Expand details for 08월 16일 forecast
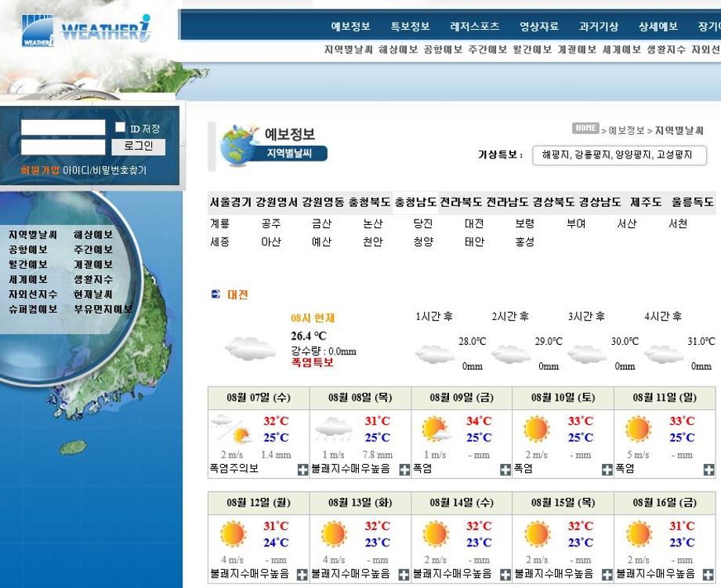This screenshot has width=721, height=588. pos(708,575)
